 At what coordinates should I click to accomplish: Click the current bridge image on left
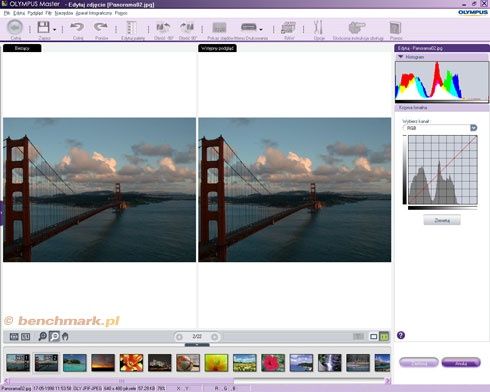point(99,189)
